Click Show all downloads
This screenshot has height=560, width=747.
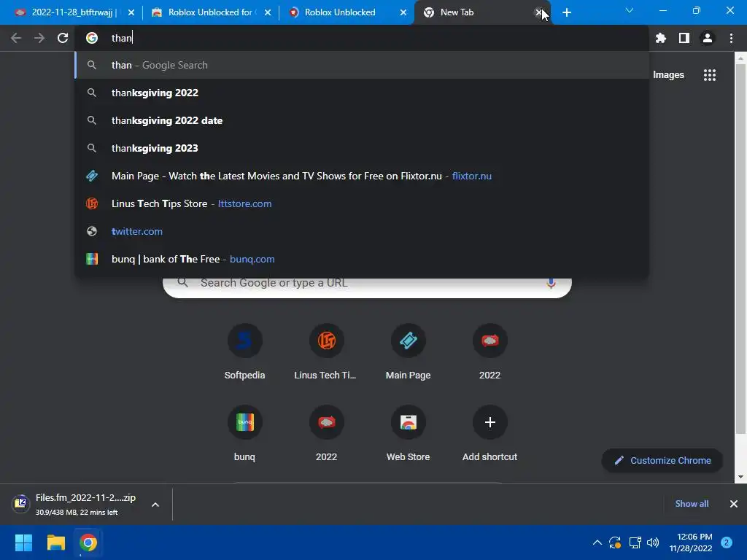(692, 504)
